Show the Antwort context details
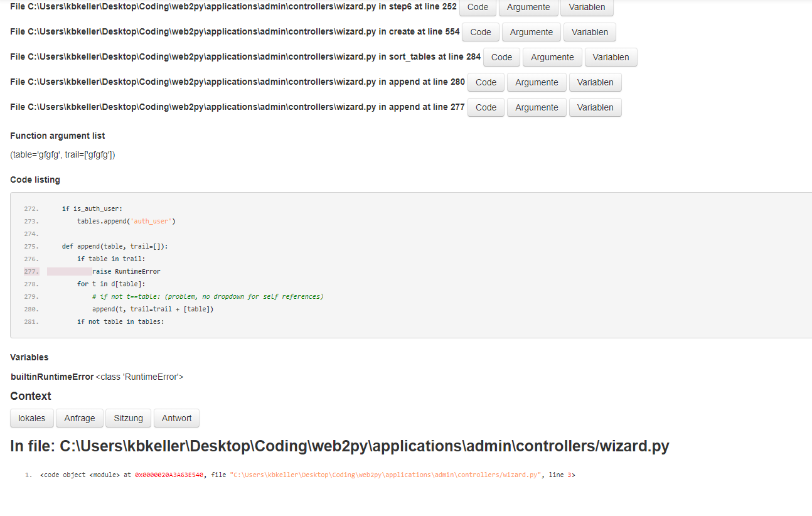812x516 pixels. tap(176, 417)
